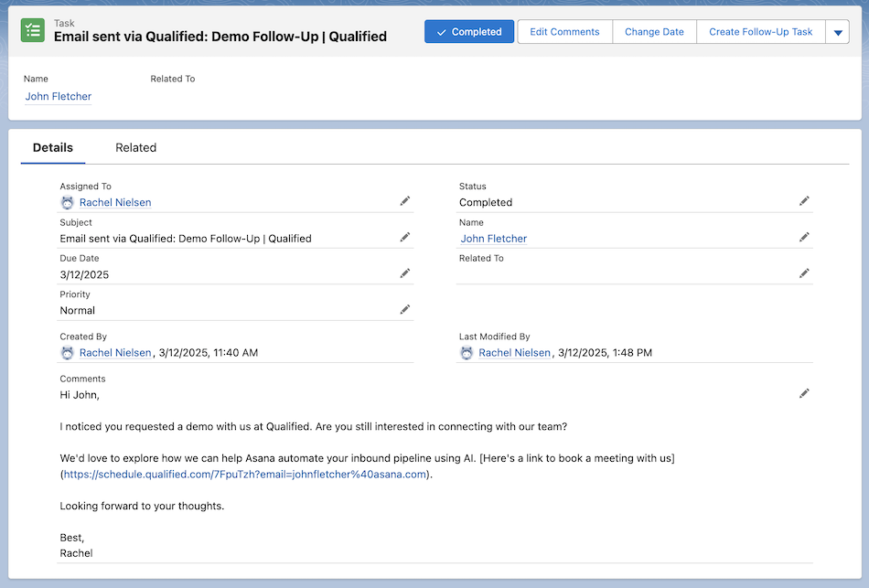Click the Edit Comments button
This screenshot has width=869, height=588.
pyautogui.click(x=564, y=32)
